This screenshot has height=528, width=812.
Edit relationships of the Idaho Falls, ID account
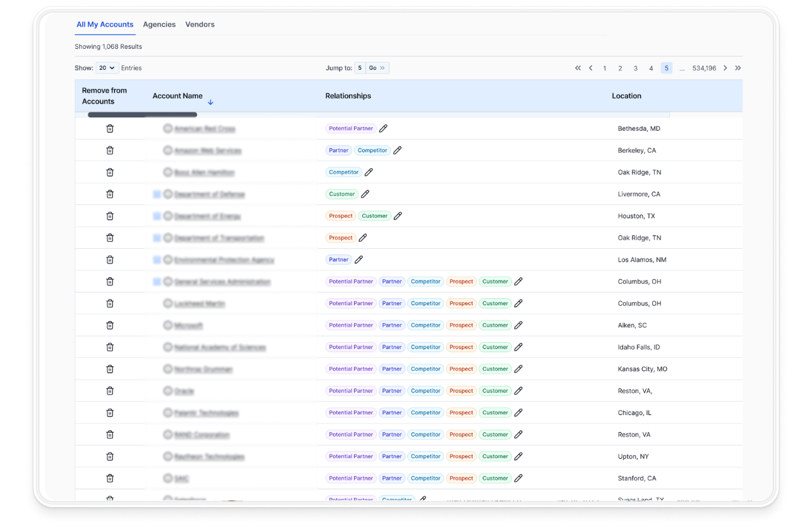point(518,347)
